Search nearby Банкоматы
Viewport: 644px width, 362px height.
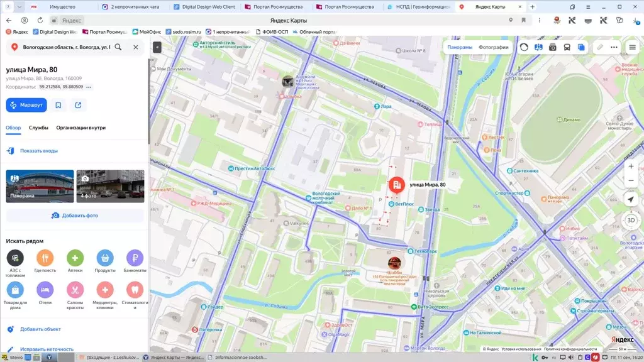click(135, 261)
